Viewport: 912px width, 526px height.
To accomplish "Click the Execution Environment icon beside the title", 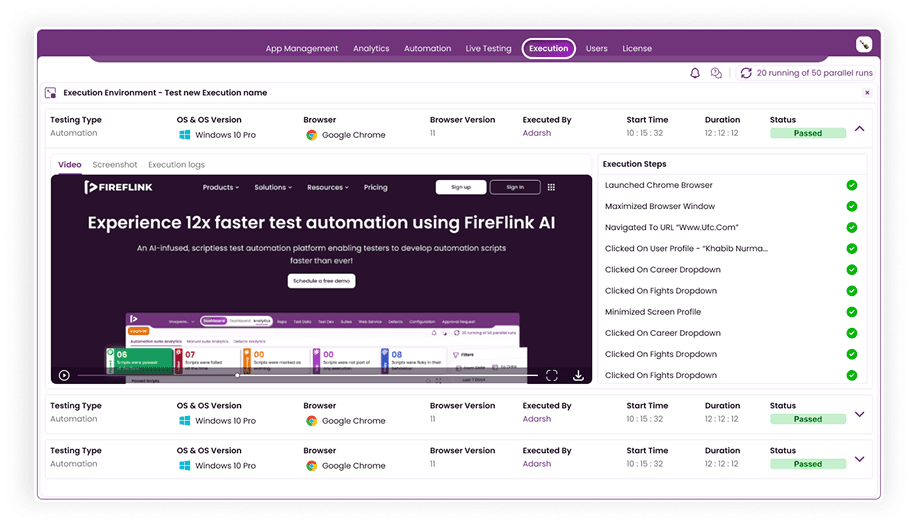I will (50, 93).
